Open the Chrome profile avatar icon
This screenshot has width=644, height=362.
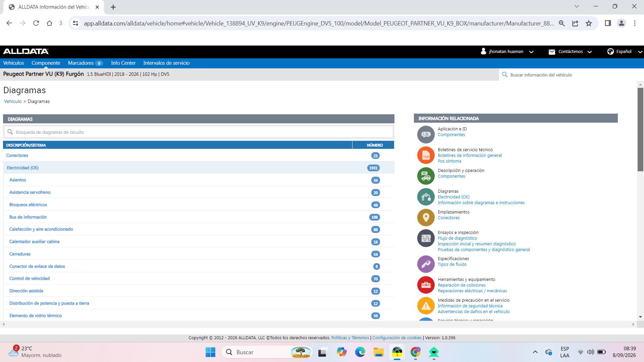point(622,23)
